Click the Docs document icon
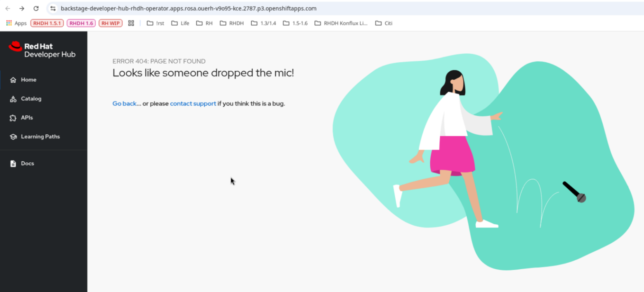 click(x=13, y=164)
